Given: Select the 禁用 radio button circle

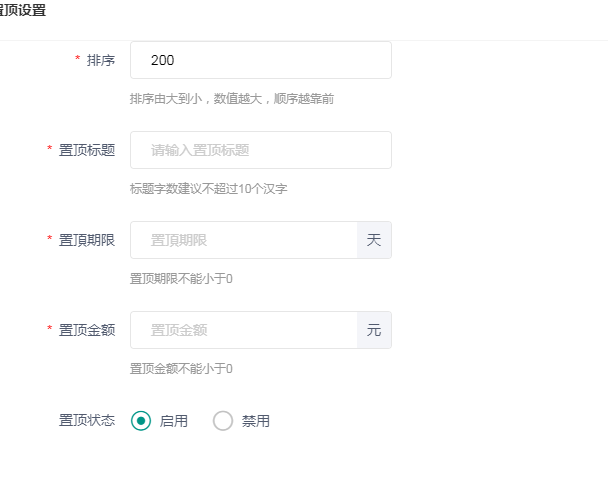Looking at the screenshot, I should coord(223,421).
